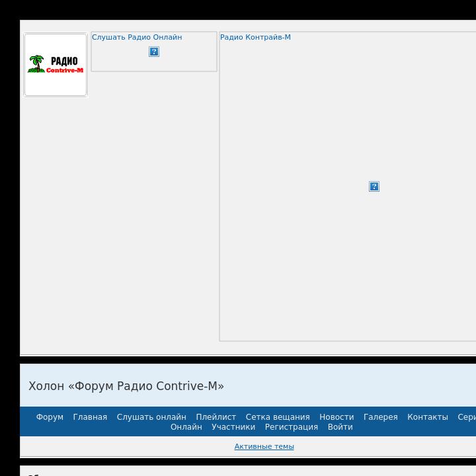Open Сетка вещания schedule page
The height and width of the screenshot is (476, 476).
pos(278,416)
